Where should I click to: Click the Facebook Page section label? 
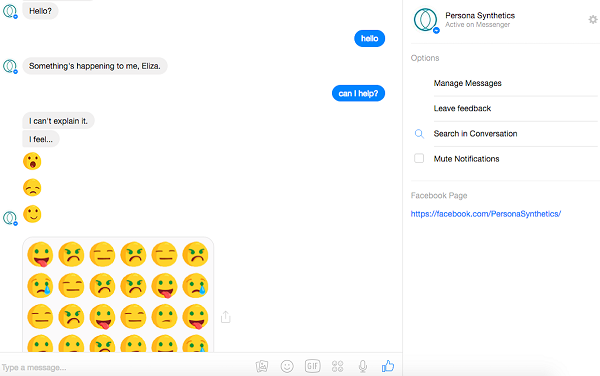(x=439, y=195)
